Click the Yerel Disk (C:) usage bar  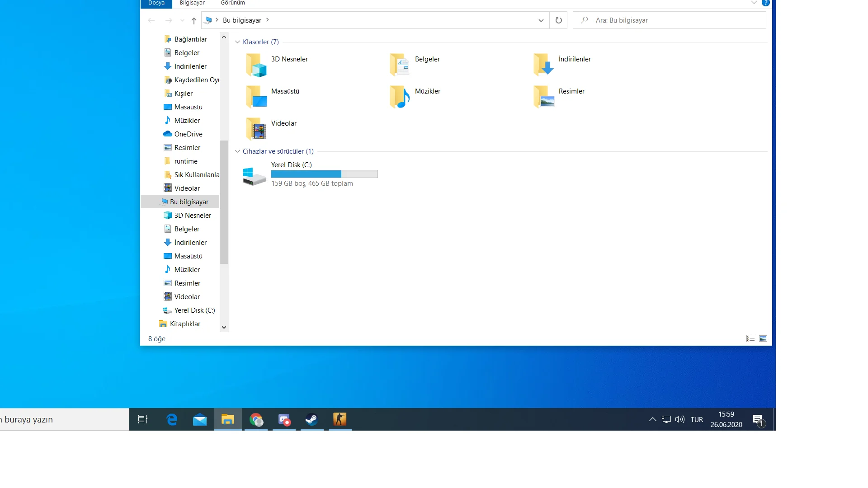[324, 174]
